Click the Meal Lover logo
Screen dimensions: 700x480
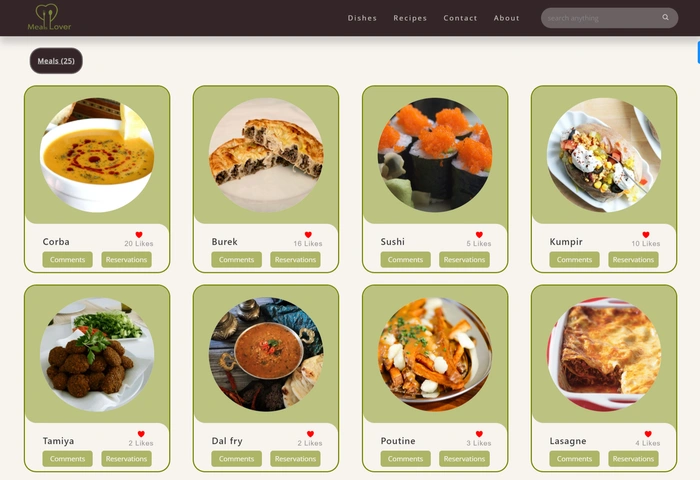click(x=49, y=17)
